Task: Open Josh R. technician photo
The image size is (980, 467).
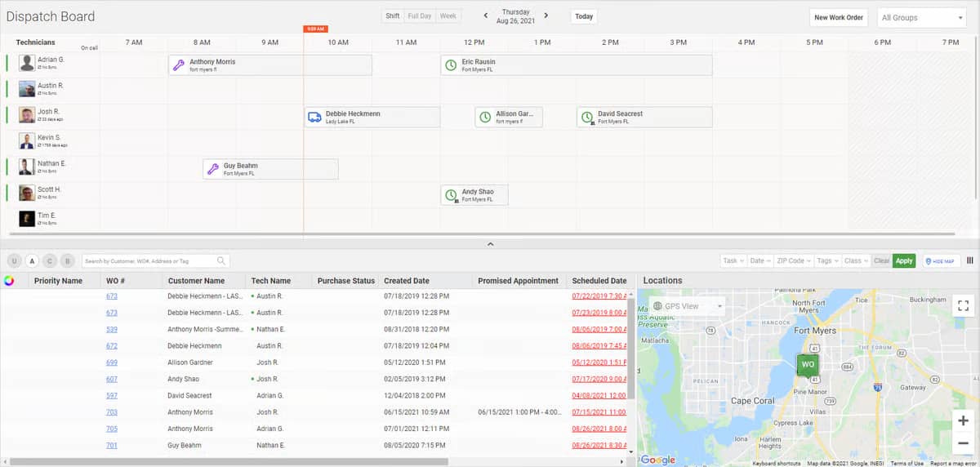Action: pyautogui.click(x=27, y=115)
